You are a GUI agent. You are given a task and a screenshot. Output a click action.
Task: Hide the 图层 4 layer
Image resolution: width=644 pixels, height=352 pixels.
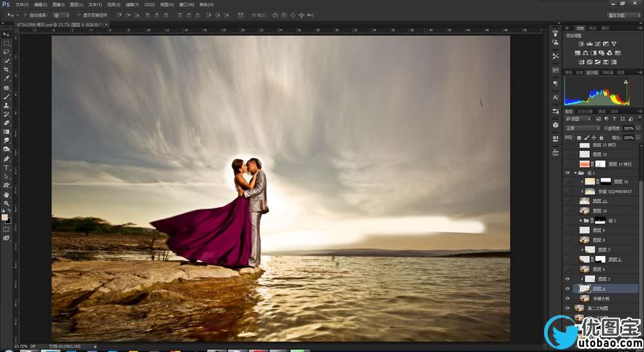click(x=567, y=289)
